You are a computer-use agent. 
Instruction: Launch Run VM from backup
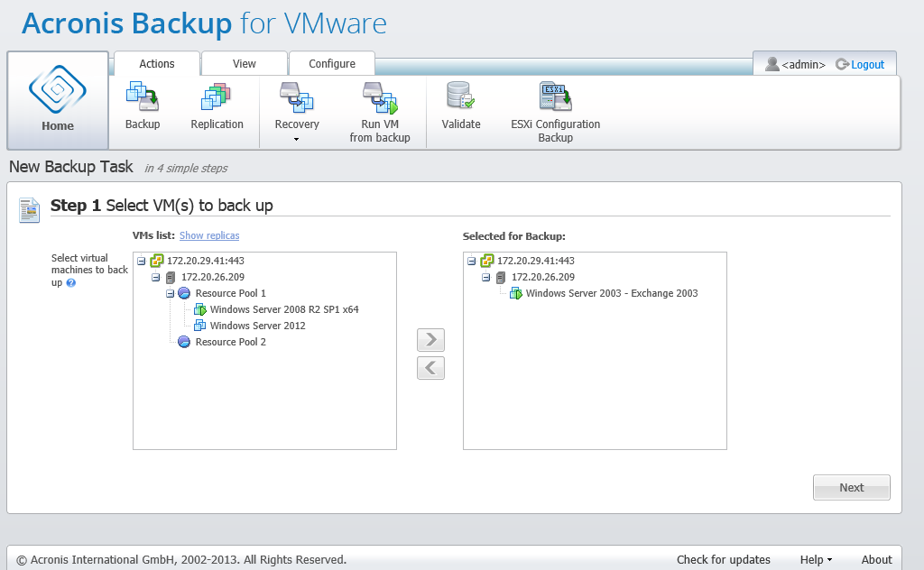[380, 113]
